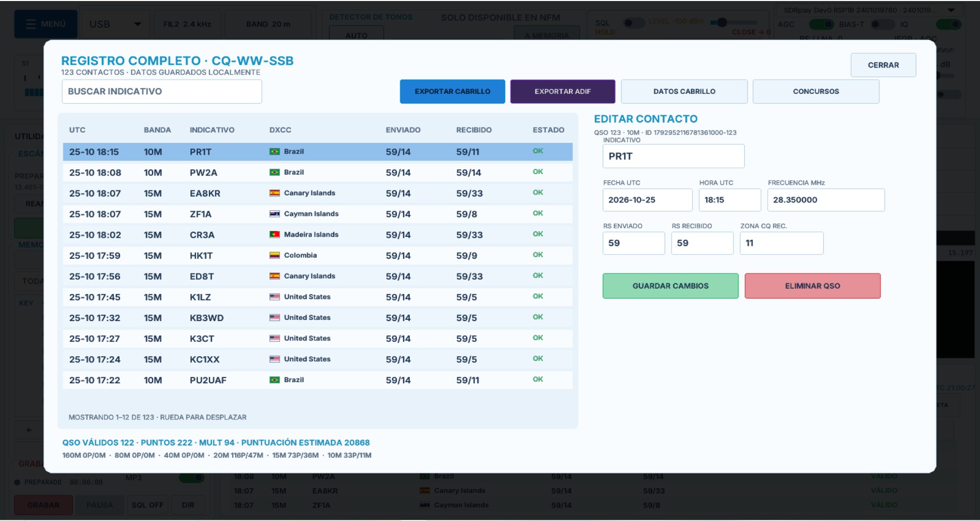Toggle the AGC switch in background
Viewport: 980px width, 521px height.
pos(821,24)
